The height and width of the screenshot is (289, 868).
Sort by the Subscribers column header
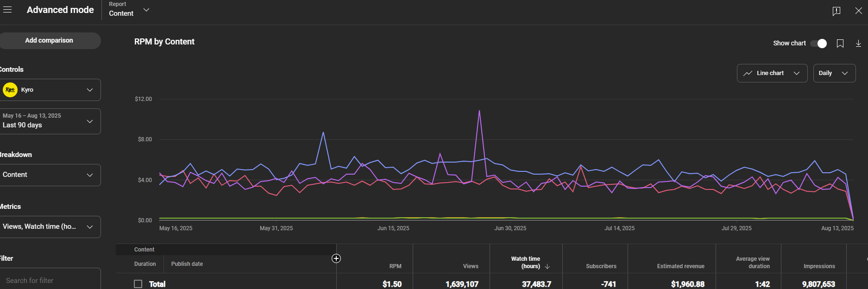(x=601, y=266)
